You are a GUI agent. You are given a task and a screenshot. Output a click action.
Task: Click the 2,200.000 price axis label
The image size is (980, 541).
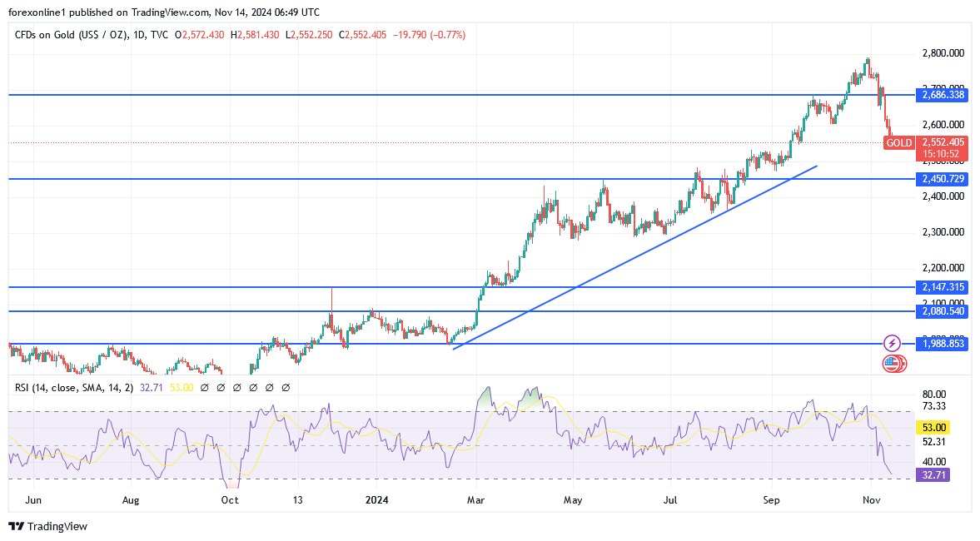(943, 268)
